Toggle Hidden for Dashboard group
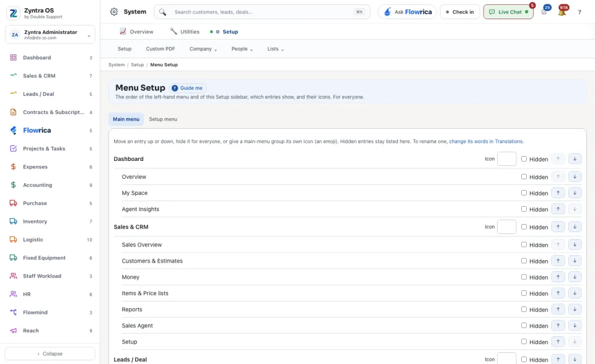The width and height of the screenshot is (595, 364). (x=524, y=159)
